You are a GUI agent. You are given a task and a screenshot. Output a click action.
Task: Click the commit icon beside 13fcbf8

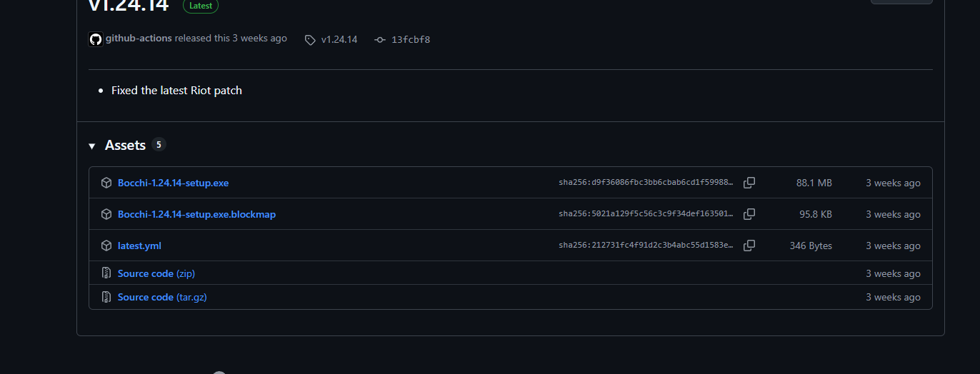380,40
